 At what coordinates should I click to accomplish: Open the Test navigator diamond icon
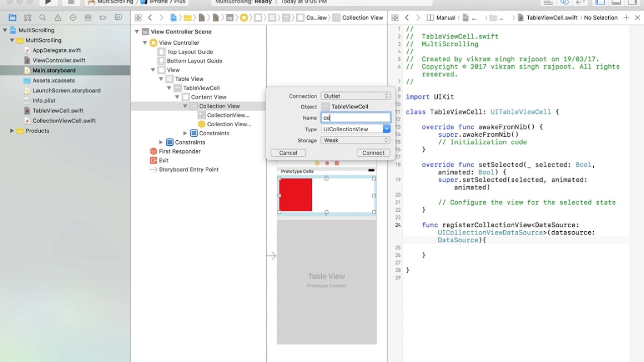[x=73, y=18]
